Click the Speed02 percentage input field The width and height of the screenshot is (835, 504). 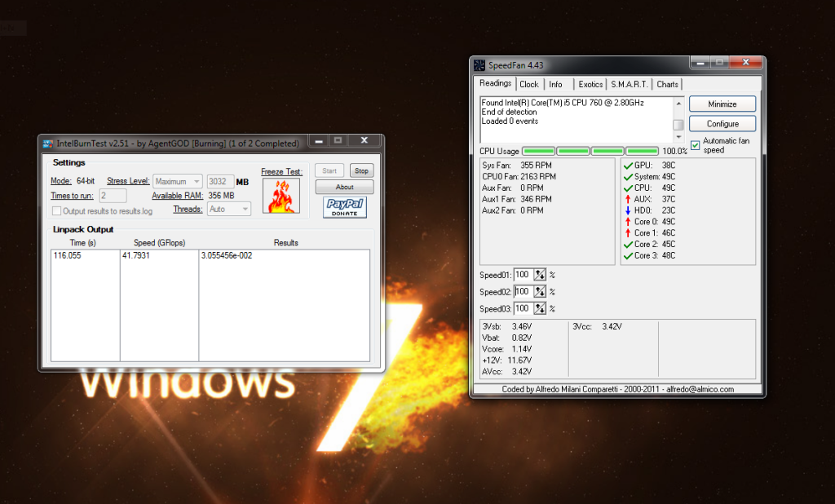[x=522, y=292]
